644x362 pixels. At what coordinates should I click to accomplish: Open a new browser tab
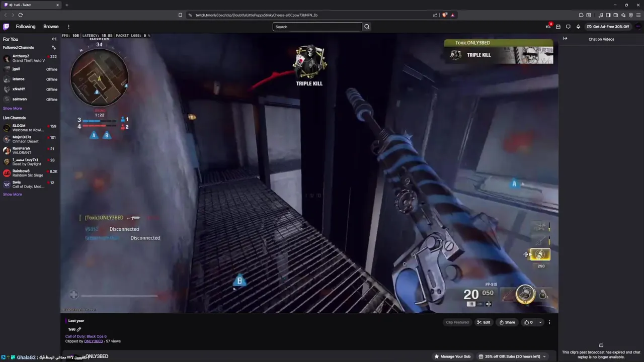(x=66, y=5)
